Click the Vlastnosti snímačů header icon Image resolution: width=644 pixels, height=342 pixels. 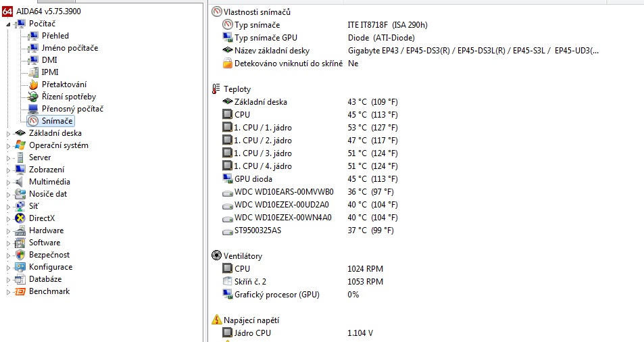pyautogui.click(x=216, y=12)
